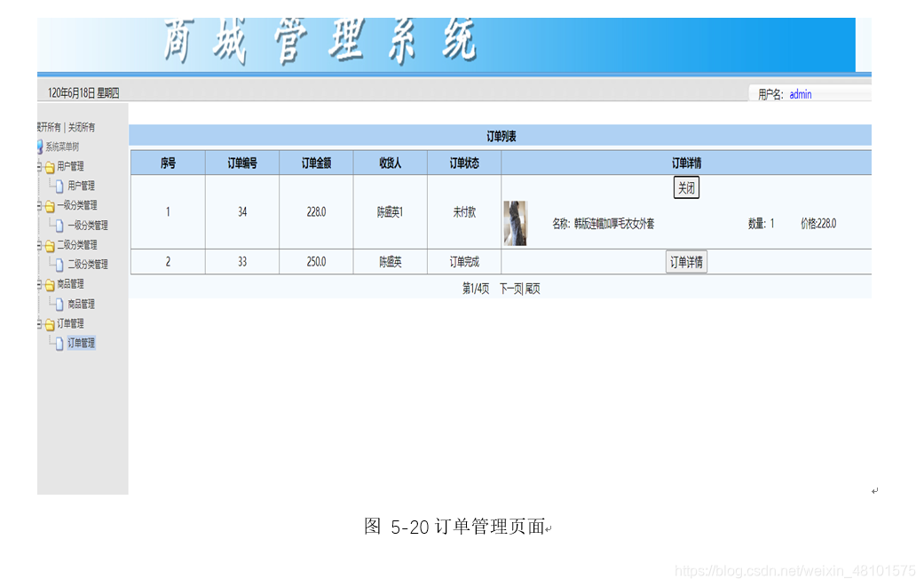Open the admin username link

point(800,91)
